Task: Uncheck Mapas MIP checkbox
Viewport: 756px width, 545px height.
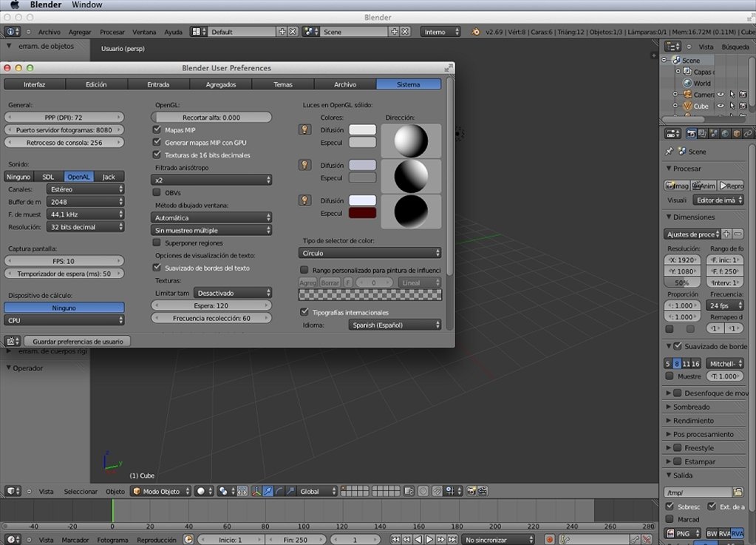Action: click(157, 129)
